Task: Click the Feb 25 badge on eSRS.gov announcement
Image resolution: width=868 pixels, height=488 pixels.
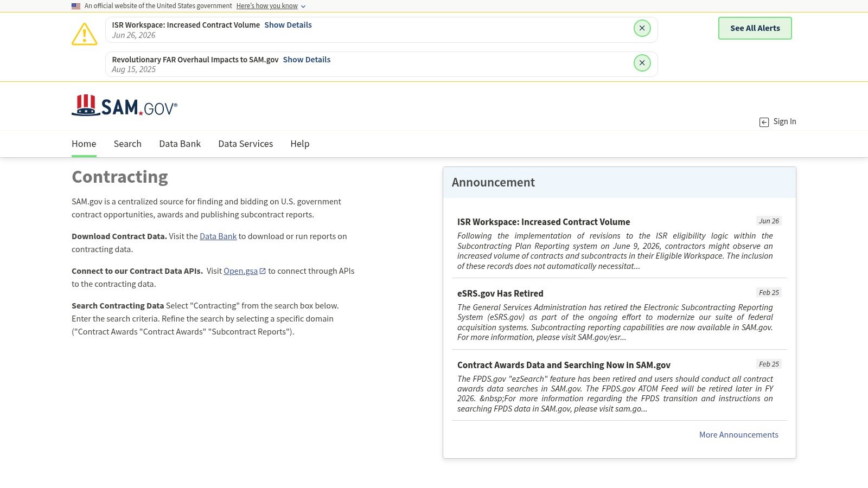Action: tap(769, 292)
